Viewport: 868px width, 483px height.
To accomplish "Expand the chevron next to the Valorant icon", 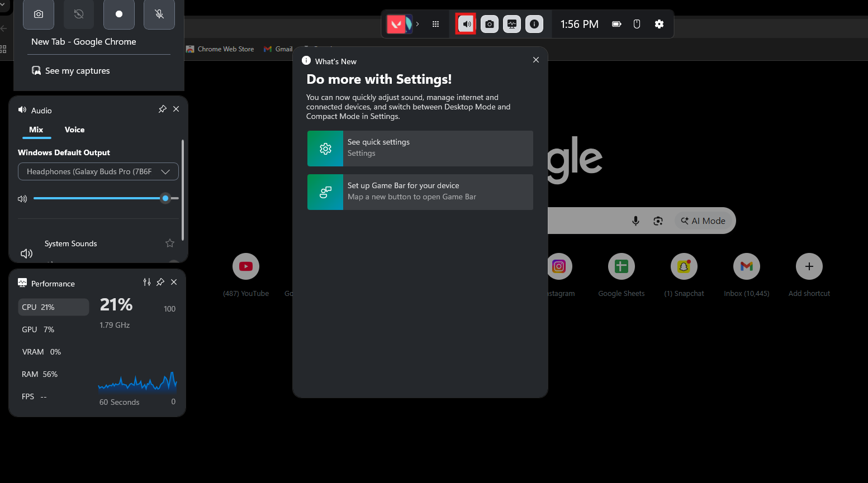I will (x=418, y=24).
